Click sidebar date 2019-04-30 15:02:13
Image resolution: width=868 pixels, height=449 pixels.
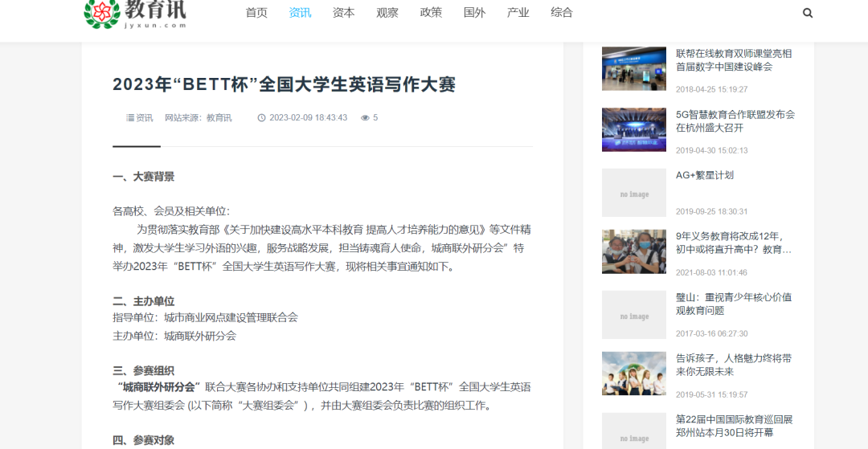click(x=711, y=150)
